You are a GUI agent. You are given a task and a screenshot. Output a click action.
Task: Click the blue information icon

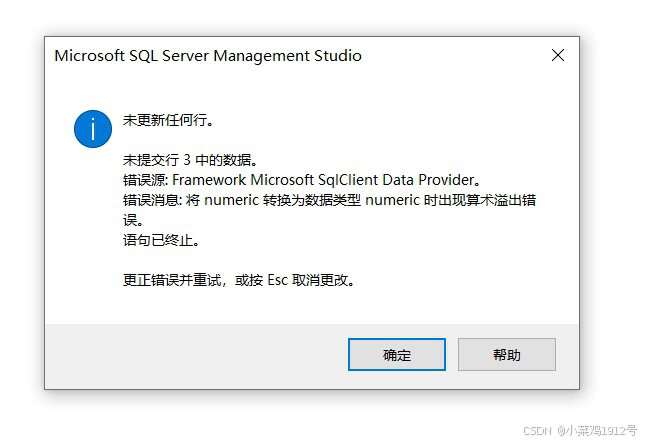tap(93, 129)
